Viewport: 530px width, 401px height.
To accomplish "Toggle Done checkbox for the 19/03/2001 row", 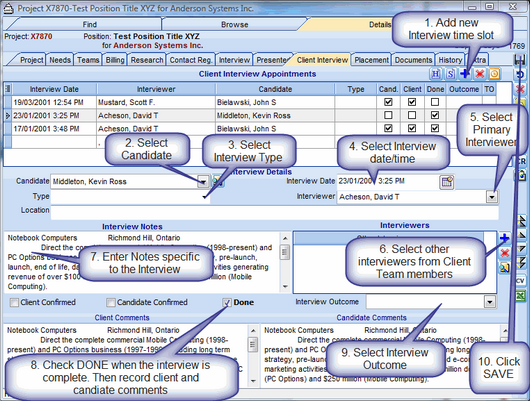I will click(435, 102).
